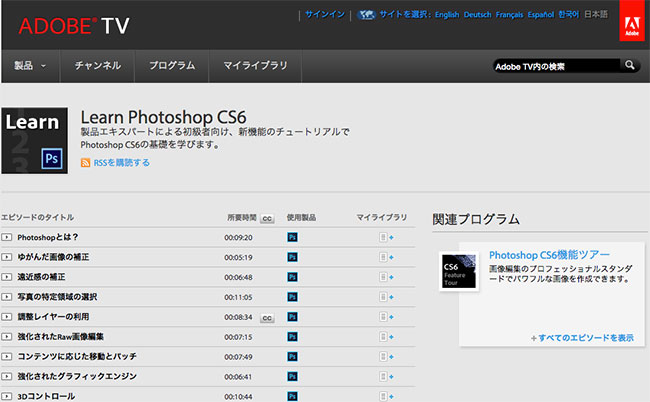Screen dimensions: 650x402
Task: Click the マイライブラリ column header
Action: click(382, 217)
